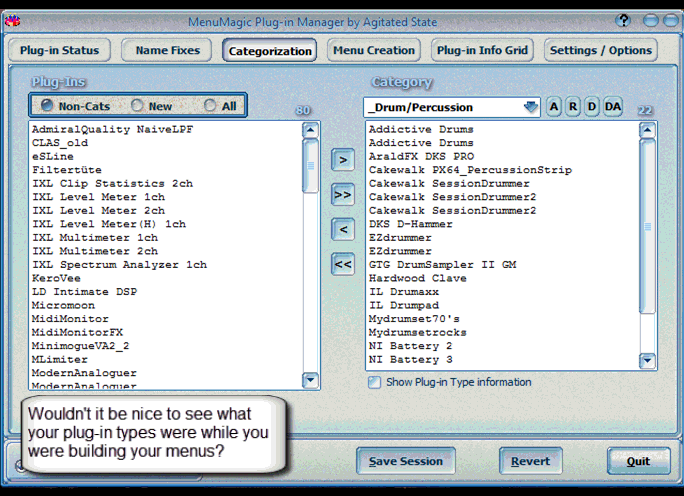This screenshot has width=684, height=496.
Task: Open the Categorization tab
Action: (x=270, y=51)
